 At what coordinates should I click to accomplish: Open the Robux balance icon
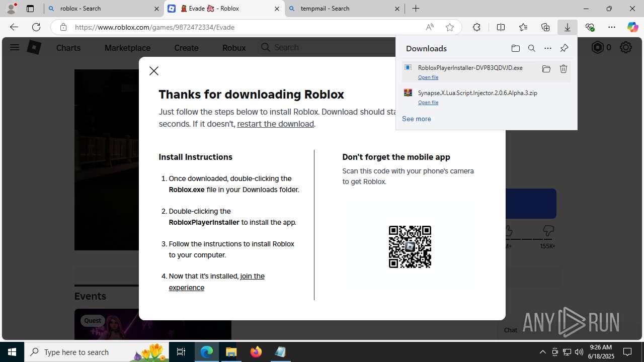pyautogui.click(x=597, y=47)
